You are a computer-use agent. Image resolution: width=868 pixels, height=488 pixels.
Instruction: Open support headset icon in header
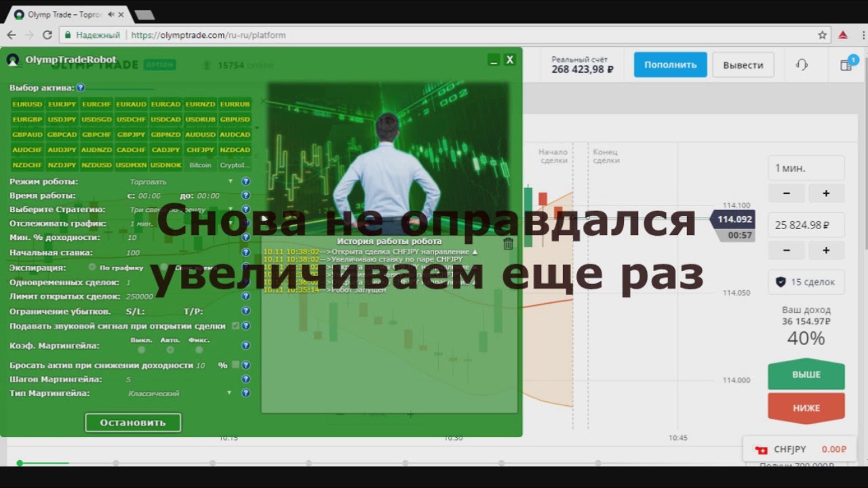[x=802, y=64]
